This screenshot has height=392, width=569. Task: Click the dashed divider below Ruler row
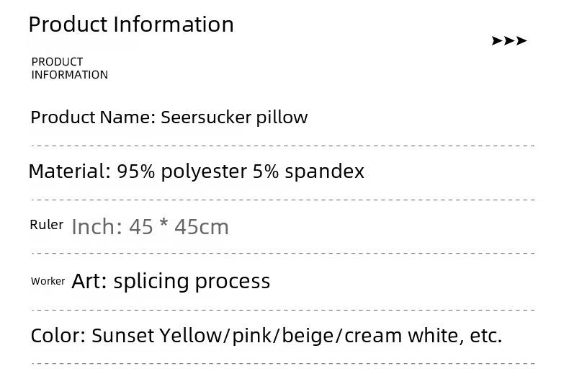pyautogui.click(x=283, y=253)
